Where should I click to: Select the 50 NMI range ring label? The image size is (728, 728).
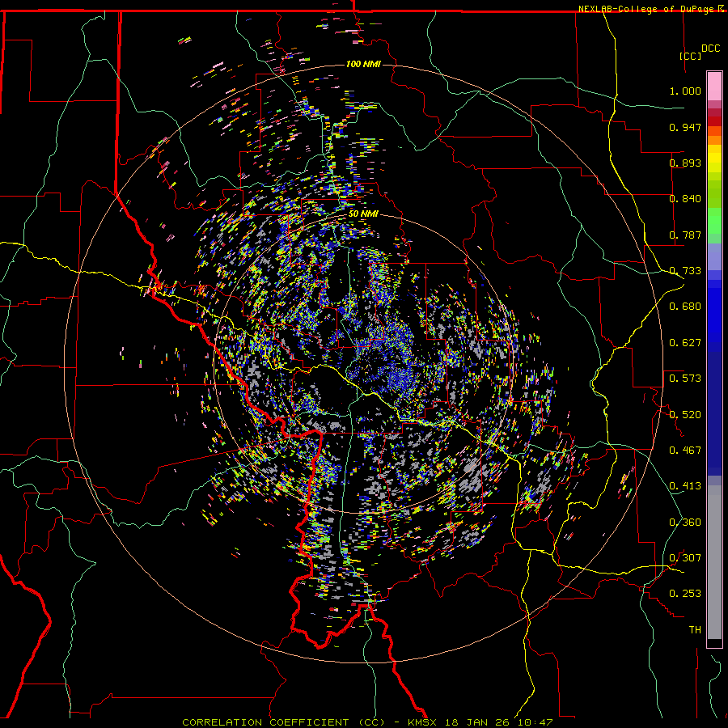click(x=363, y=214)
